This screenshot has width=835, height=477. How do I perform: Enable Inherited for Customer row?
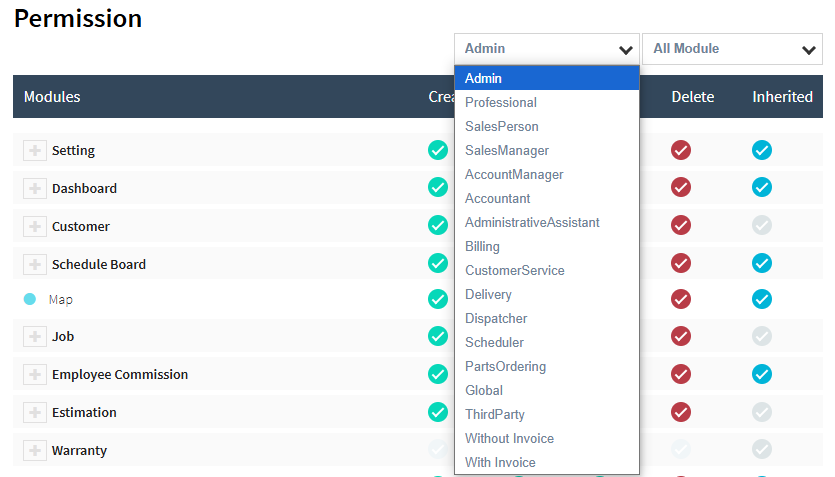(762, 225)
